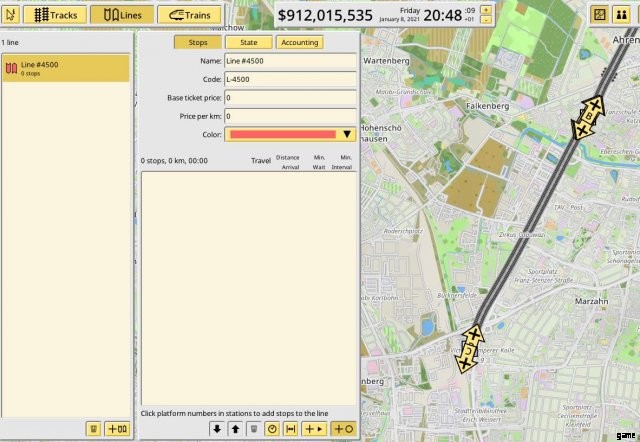Open the Trains panel
This screenshot has height=442, width=640.
pyautogui.click(x=190, y=14)
